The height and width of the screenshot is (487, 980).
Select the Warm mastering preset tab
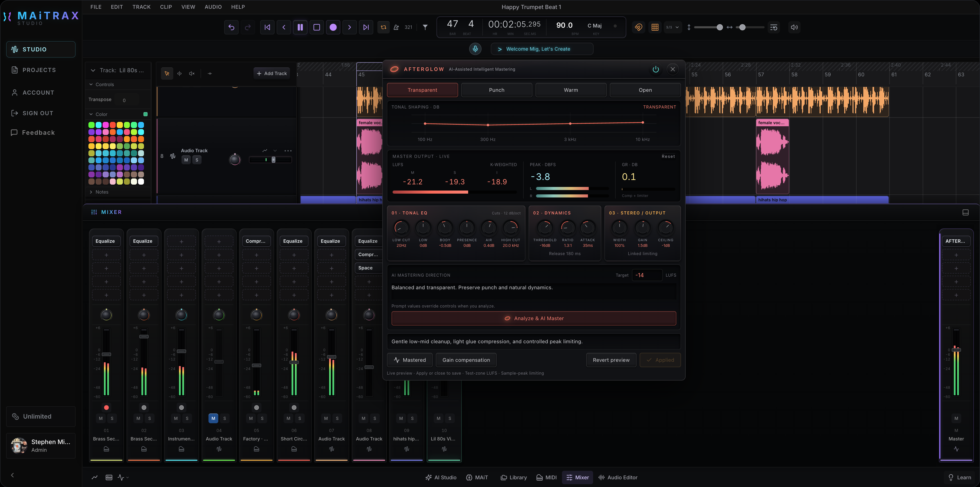tap(571, 90)
